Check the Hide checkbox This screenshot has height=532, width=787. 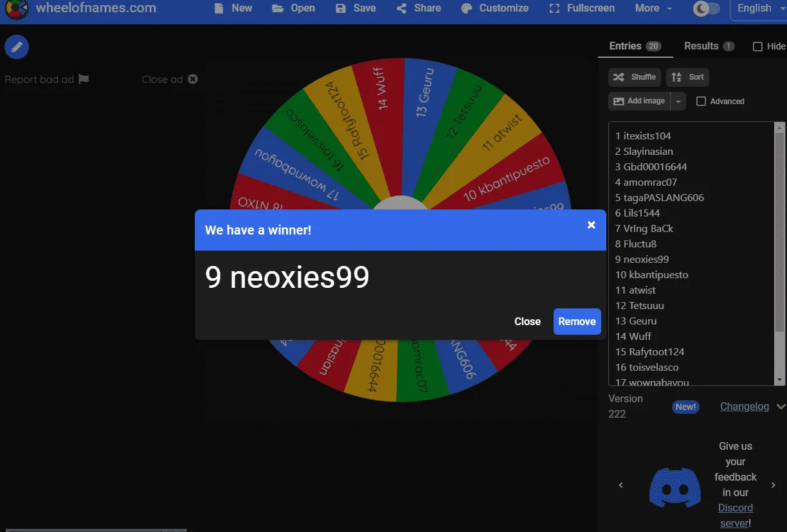tap(757, 46)
